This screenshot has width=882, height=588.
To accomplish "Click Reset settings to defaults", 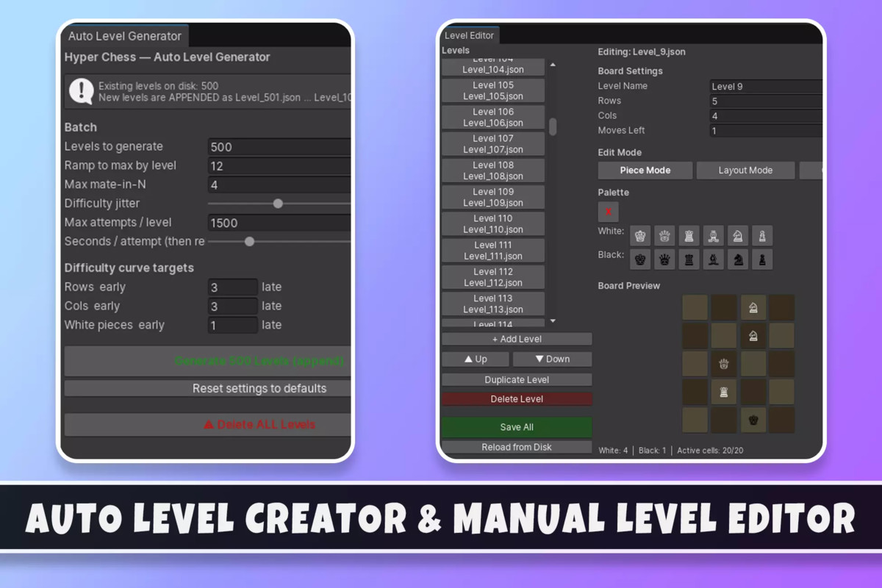I will pyautogui.click(x=208, y=388).
